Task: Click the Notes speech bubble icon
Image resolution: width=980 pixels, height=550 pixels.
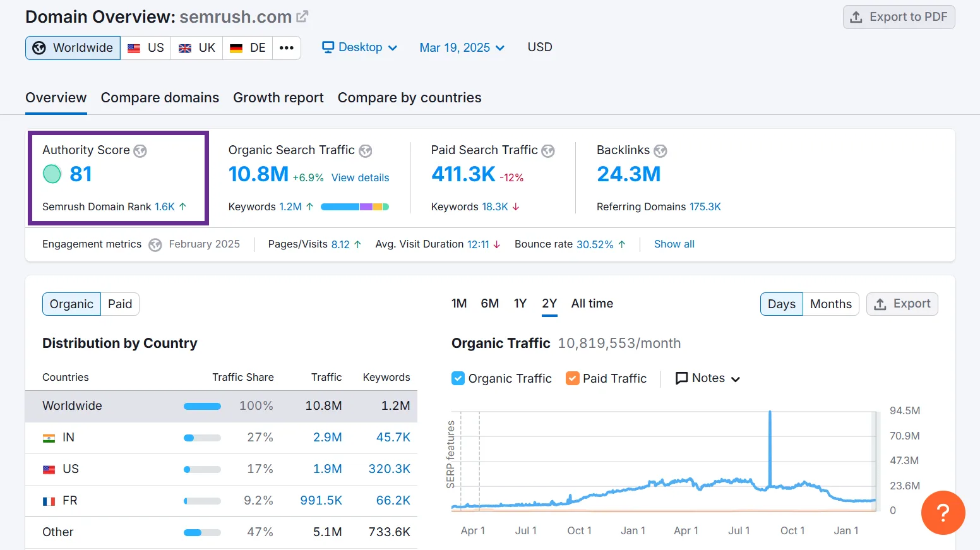Action: [x=681, y=378]
